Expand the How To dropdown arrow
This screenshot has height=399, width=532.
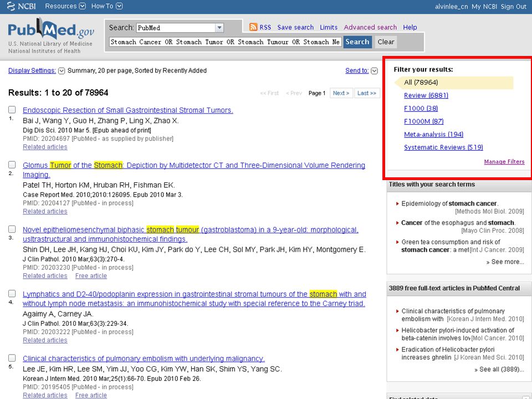119,6
